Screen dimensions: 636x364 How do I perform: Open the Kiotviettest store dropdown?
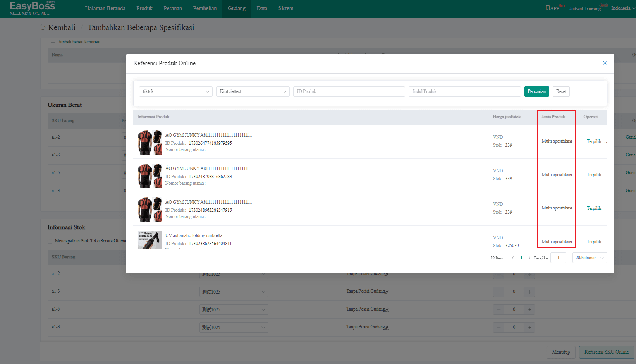tap(253, 91)
